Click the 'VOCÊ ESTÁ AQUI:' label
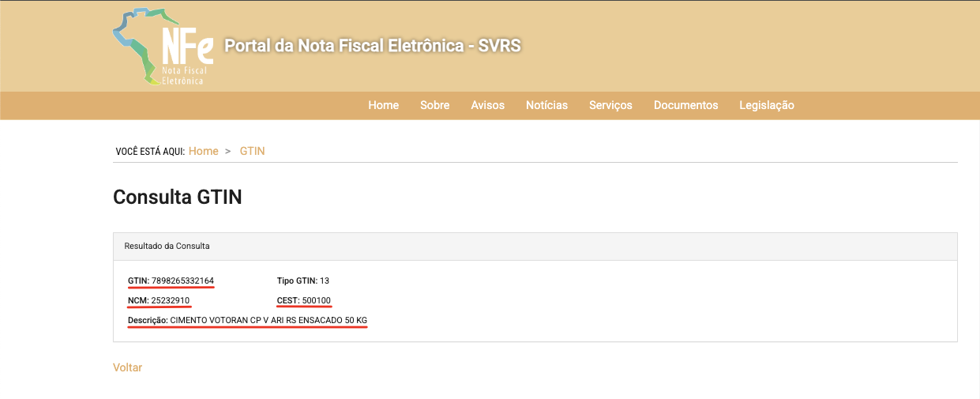Viewport: 980px width, 399px height. point(150,151)
